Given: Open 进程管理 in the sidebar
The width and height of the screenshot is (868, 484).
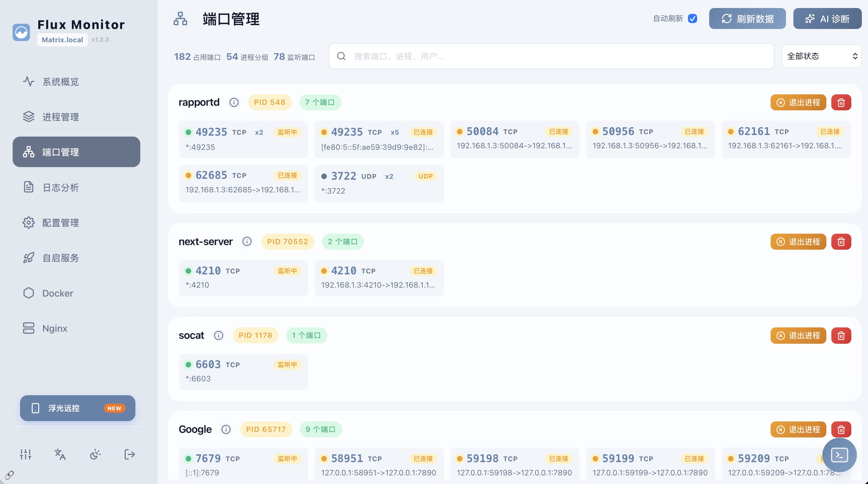Looking at the screenshot, I should tap(76, 117).
